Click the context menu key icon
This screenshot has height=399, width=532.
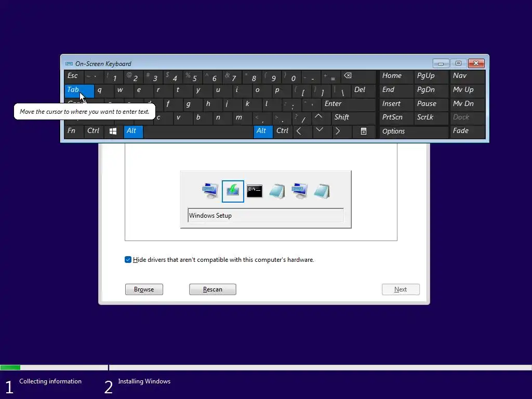coord(363,131)
